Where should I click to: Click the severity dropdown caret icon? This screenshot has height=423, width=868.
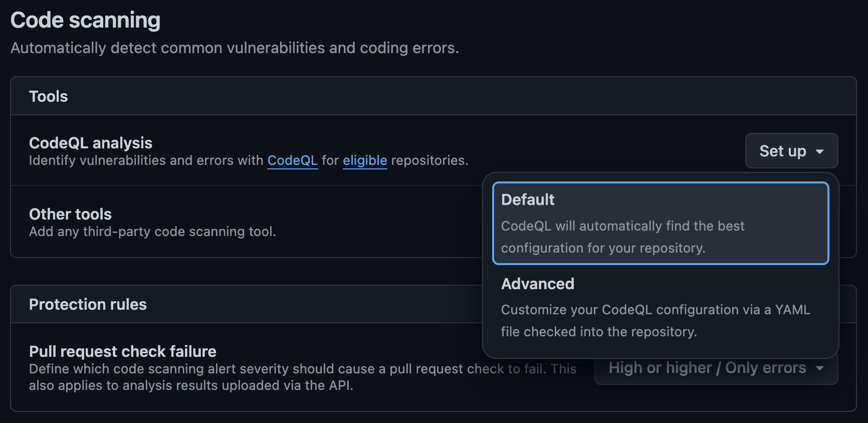pos(820,368)
